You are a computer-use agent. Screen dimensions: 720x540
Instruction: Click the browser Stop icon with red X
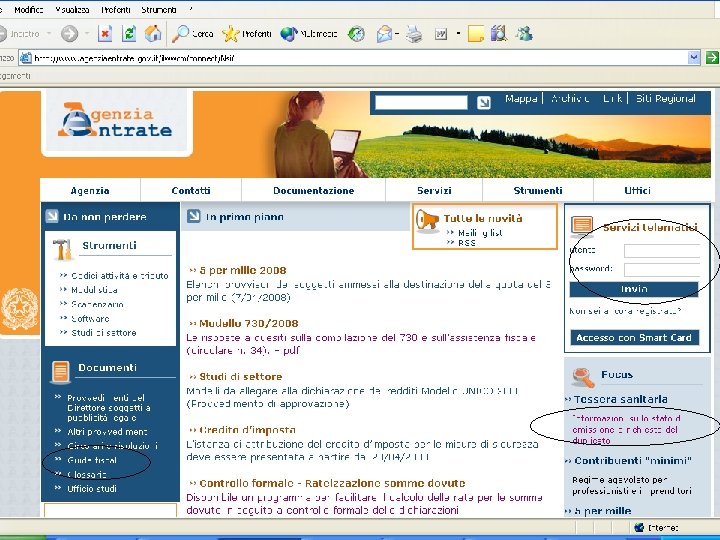105,34
